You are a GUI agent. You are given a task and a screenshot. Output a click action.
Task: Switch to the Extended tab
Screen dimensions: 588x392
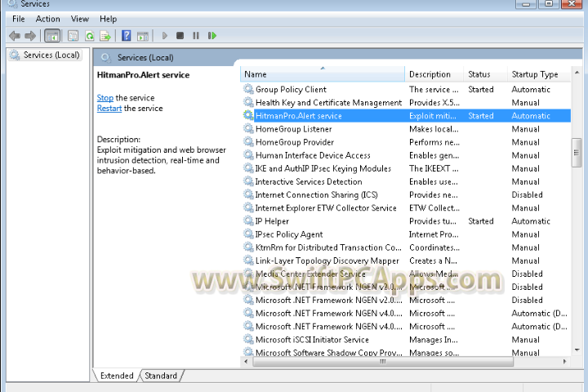pos(117,376)
